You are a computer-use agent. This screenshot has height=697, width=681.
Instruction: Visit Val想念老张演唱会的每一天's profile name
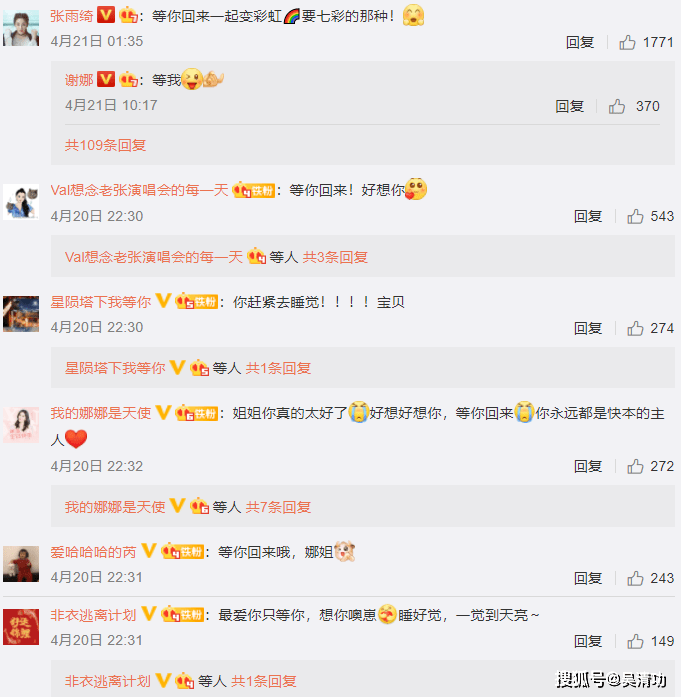(140, 190)
